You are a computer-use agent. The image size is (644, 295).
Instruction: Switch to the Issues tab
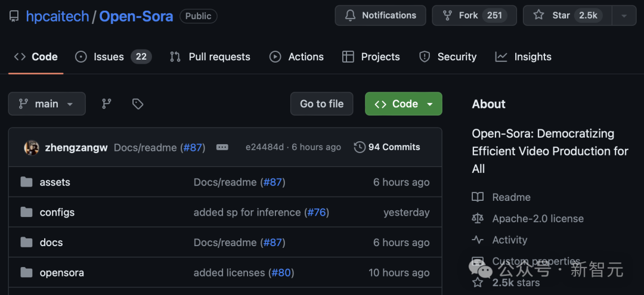pos(109,57)
